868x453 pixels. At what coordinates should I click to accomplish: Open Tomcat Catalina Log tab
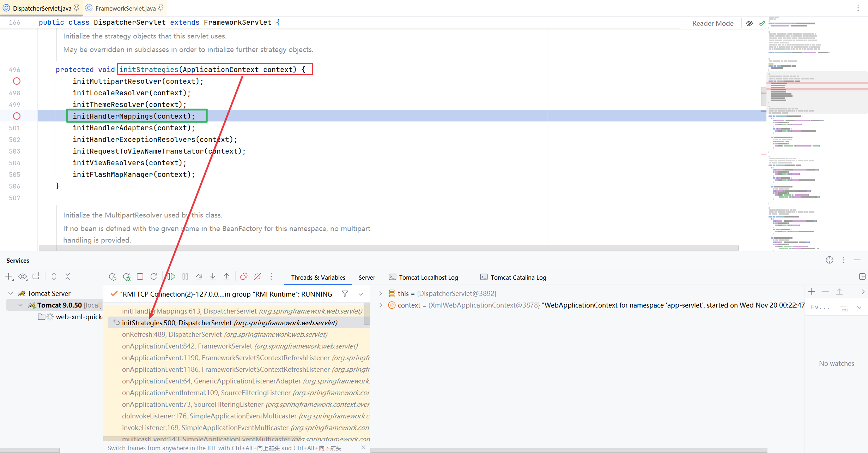pyautogui.click(x=518, y=278)
